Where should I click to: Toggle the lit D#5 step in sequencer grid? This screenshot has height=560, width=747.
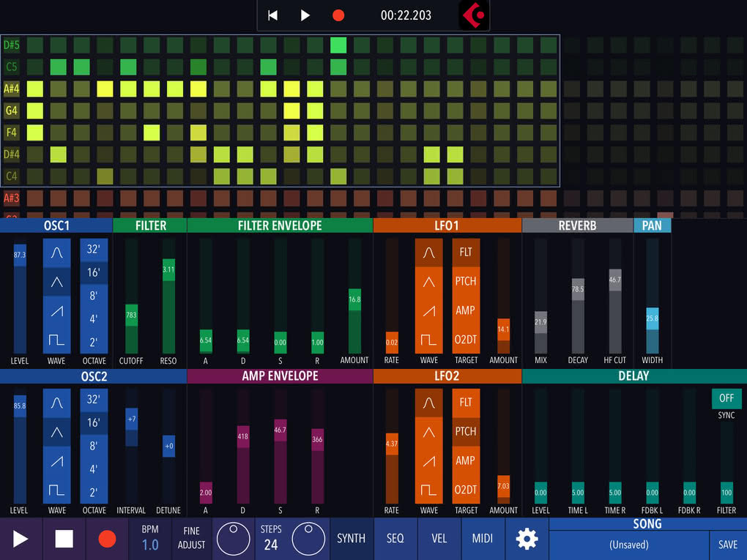click(x=338, y=45)
